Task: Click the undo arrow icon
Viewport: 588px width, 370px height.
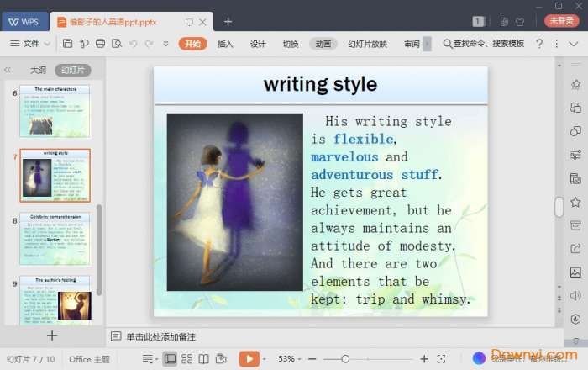Action: (133, 44)
